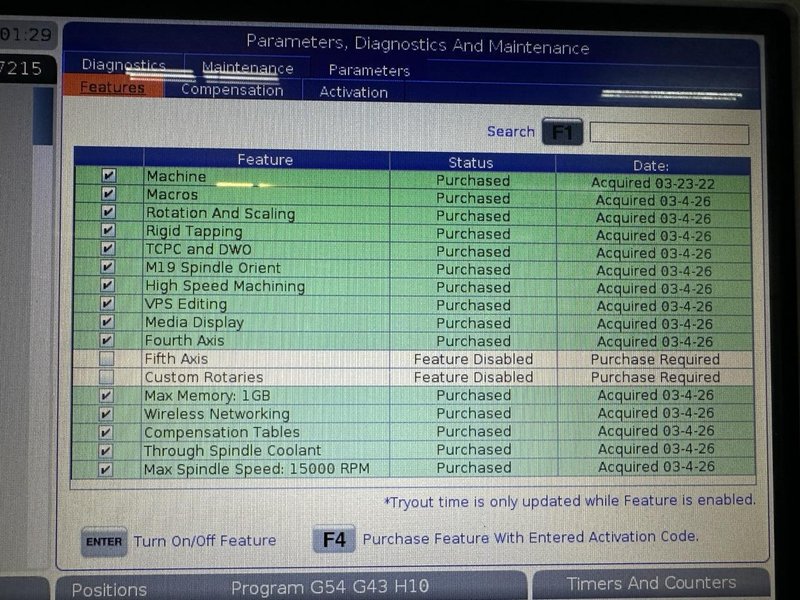This screenshot has width=800, height=600.
Task: Disable the Wireless Networking checkbox
Action: tap(107, 414)
